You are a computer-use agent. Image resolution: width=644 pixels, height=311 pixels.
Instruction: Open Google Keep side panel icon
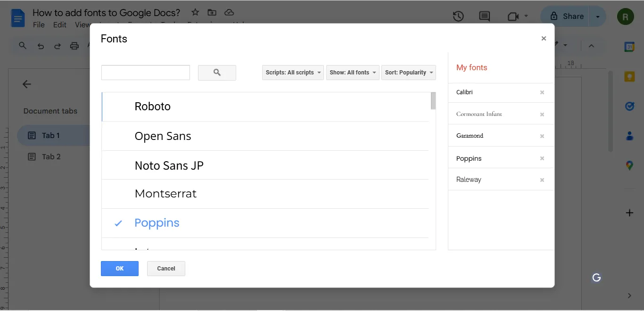click(629, 76)
